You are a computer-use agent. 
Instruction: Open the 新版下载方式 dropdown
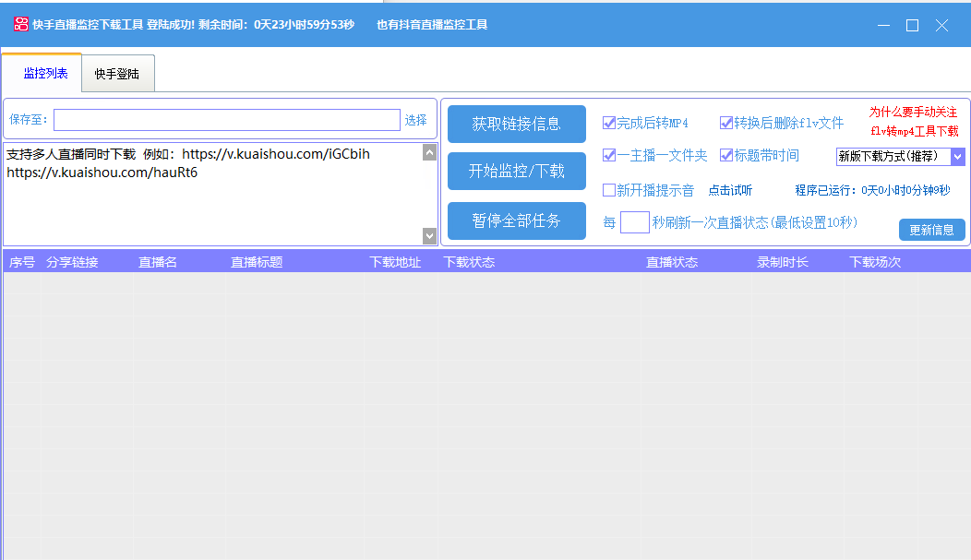(957, 157)
